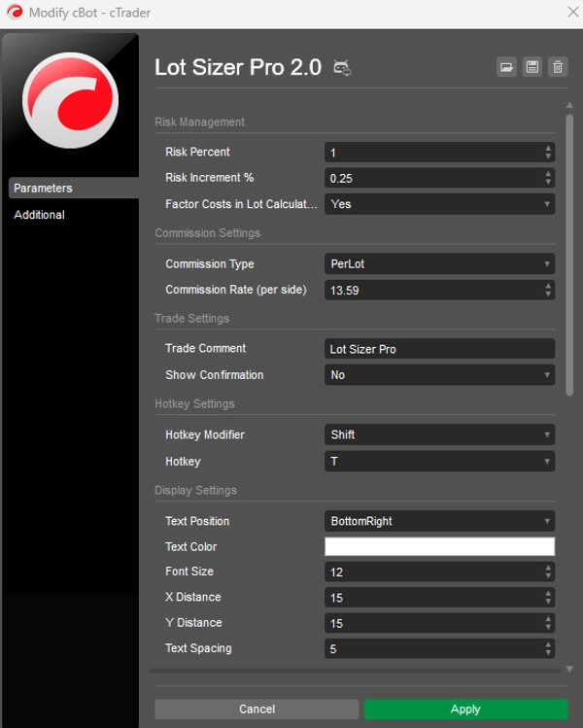Decrease X Distance with down arrow
This screenshot has height=728, width=583.
(x=548, y=603)
